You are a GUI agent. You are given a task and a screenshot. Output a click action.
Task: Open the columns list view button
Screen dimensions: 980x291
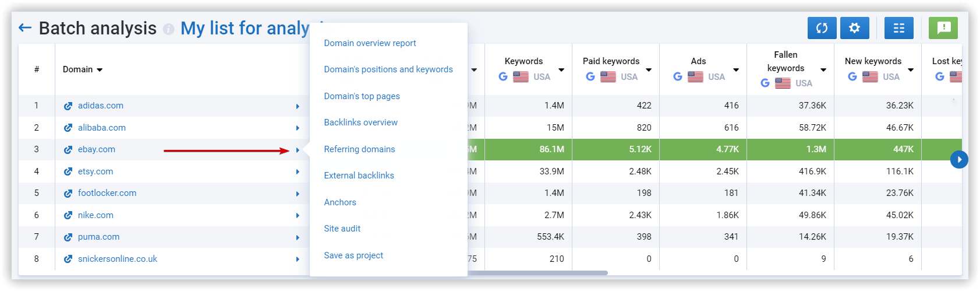tap(898, 28)
